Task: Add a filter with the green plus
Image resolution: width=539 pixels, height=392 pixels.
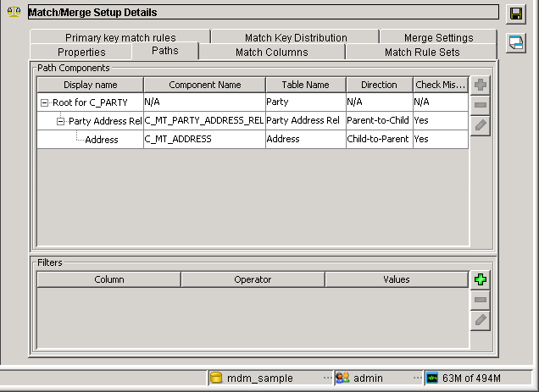Action: [x=480, y=280]
